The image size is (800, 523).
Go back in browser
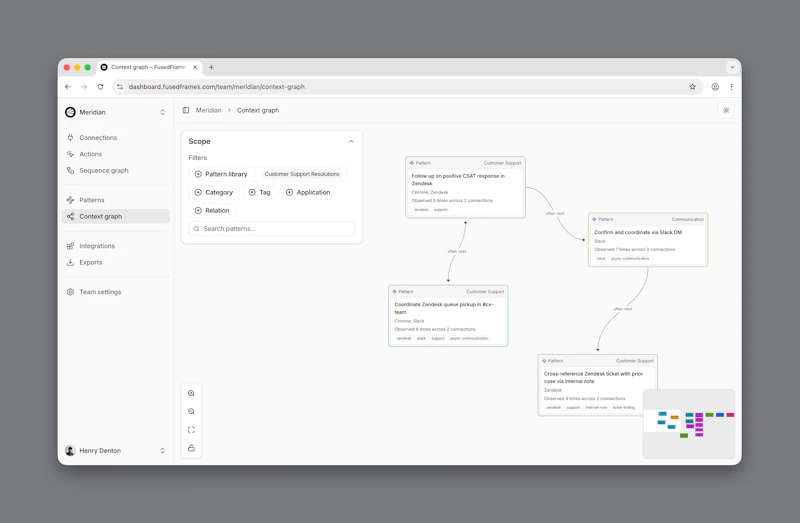68,87
